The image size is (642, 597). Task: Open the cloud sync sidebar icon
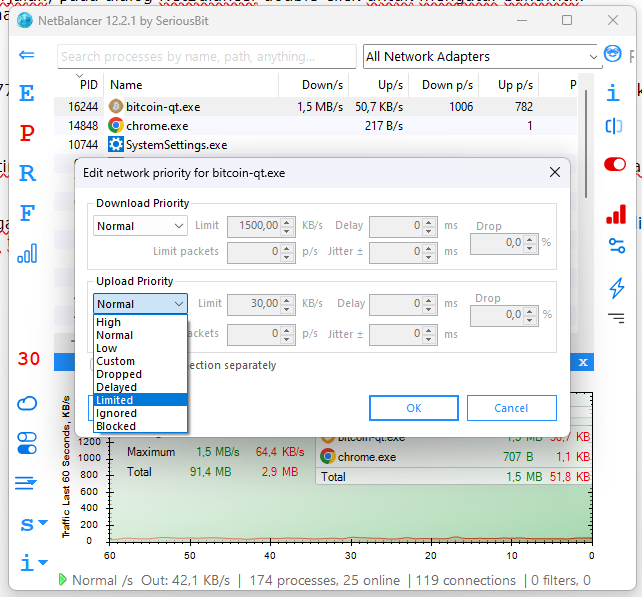(x=27, y=403)
